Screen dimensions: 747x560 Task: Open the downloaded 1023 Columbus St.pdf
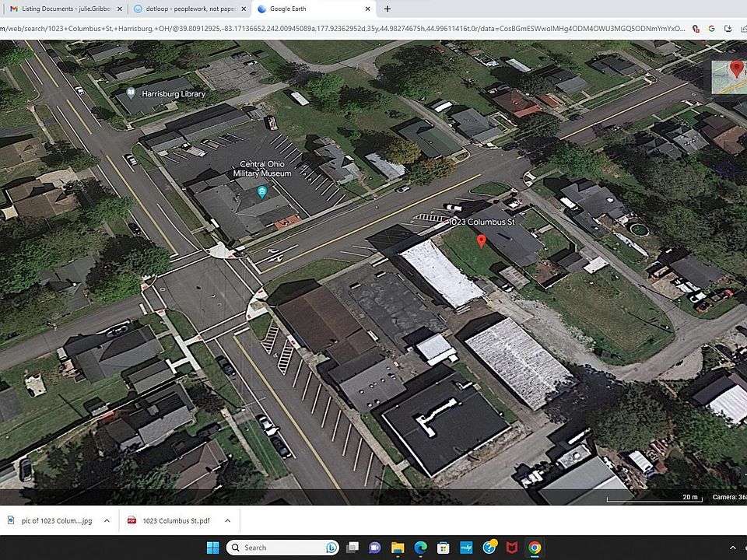[x=177, y=520]
